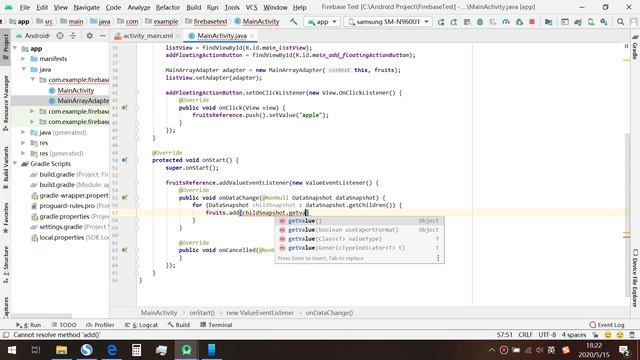The image size is (640, 360).
Task: Choose getValue() with no parameters from completion
Action: (359, 221)
